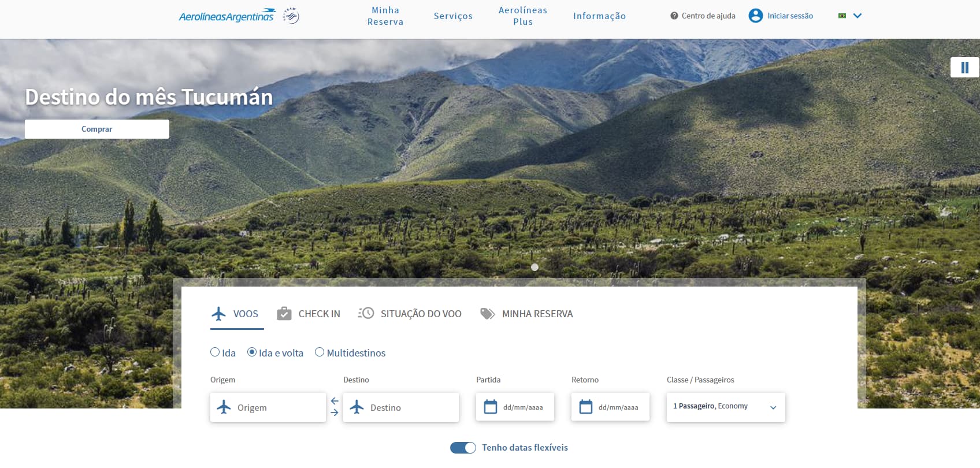Viewport: 980px width, 468px height.
Task: Open the Retorno calendar icon
Action: pos(586,407)
